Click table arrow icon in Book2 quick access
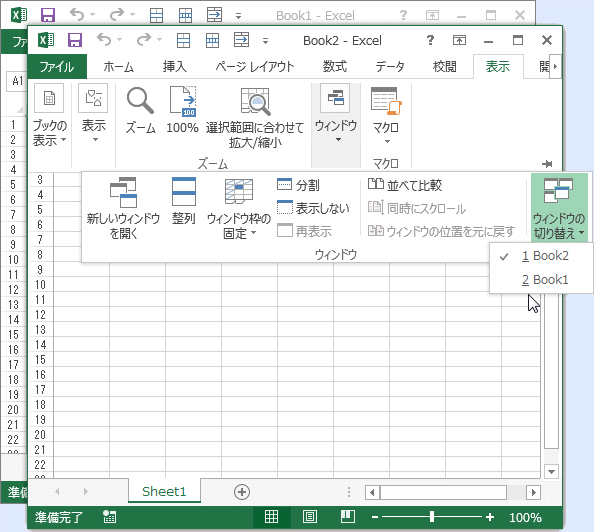 (241, 39)
